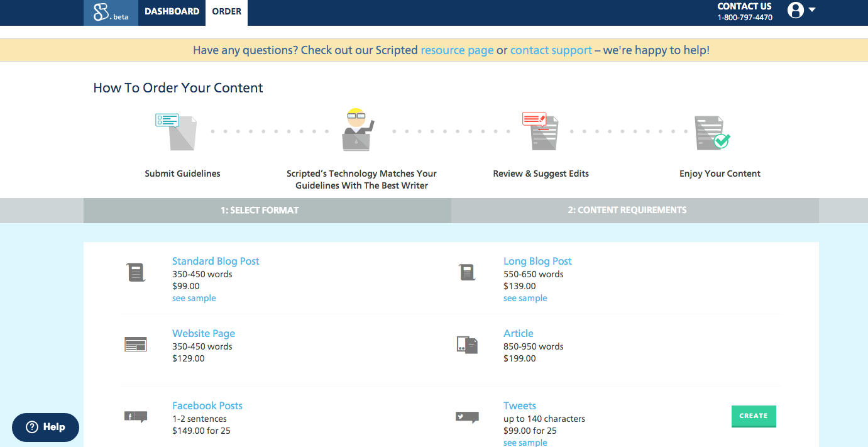Follow the contact support link

[x=551, y=50]
